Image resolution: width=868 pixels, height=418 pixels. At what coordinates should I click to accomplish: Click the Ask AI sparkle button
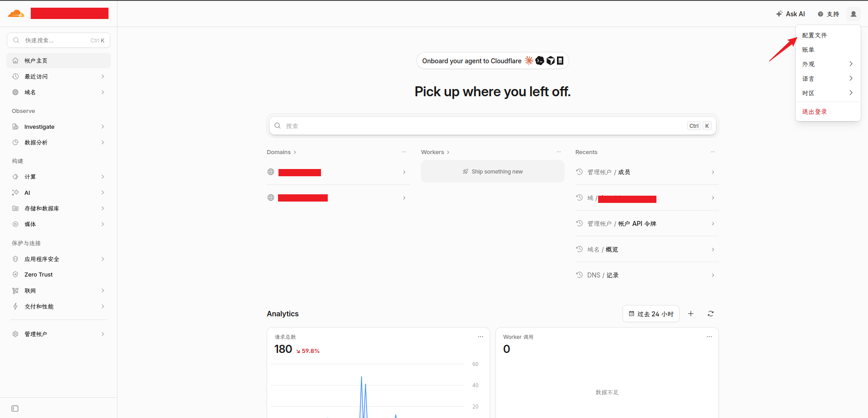790,14
